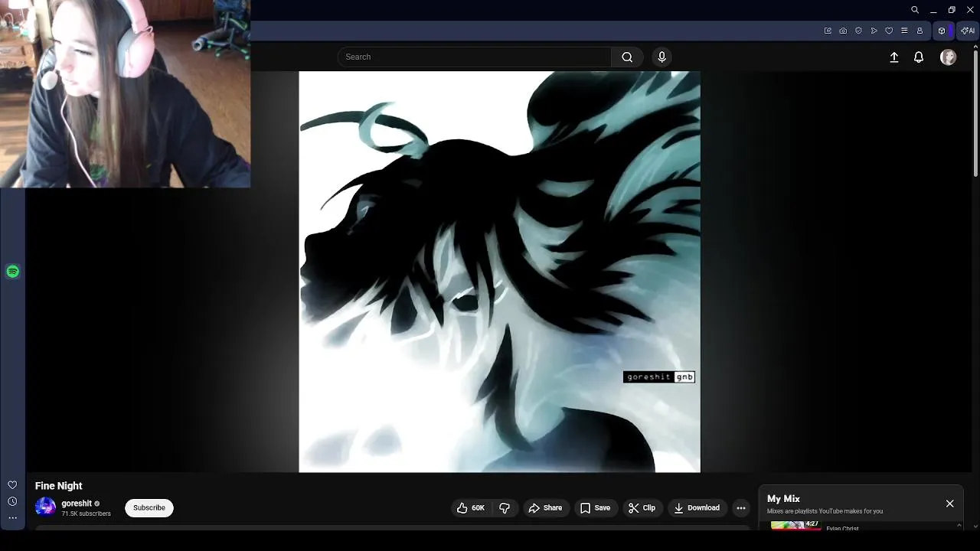The height and width of the screenshot is (551, 980).
Task: Activate voice search microphone
Action: 662,57
